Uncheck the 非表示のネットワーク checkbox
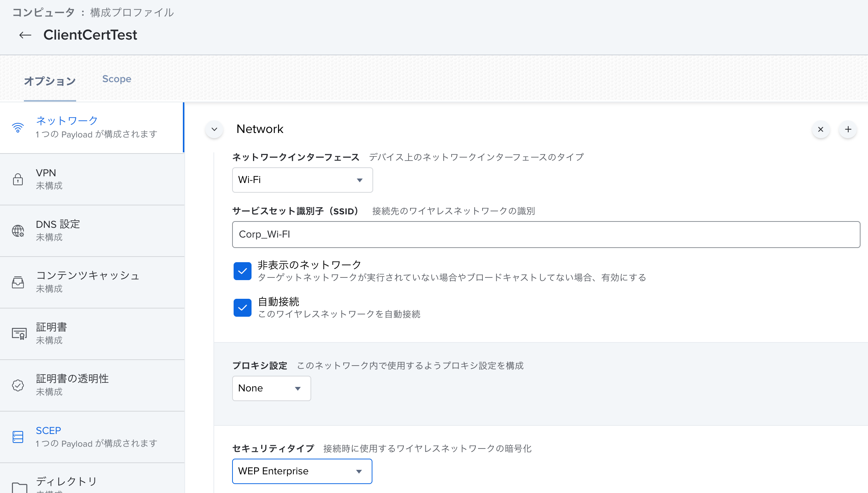The width and height of the screenshot is (868, 493). [x=243, y=271]
